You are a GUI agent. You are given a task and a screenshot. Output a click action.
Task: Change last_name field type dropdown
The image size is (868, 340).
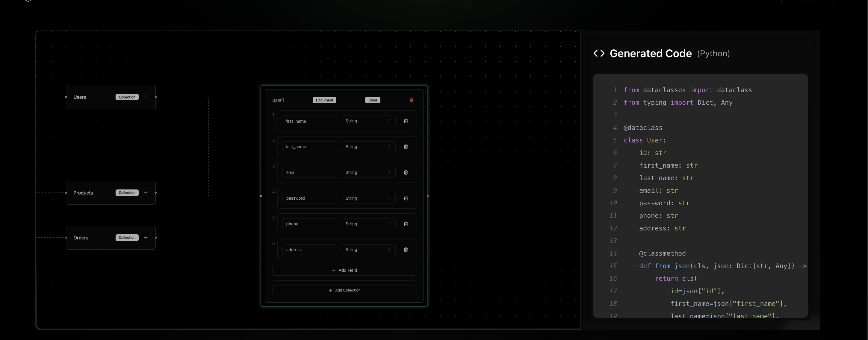[x=368, y=147]
